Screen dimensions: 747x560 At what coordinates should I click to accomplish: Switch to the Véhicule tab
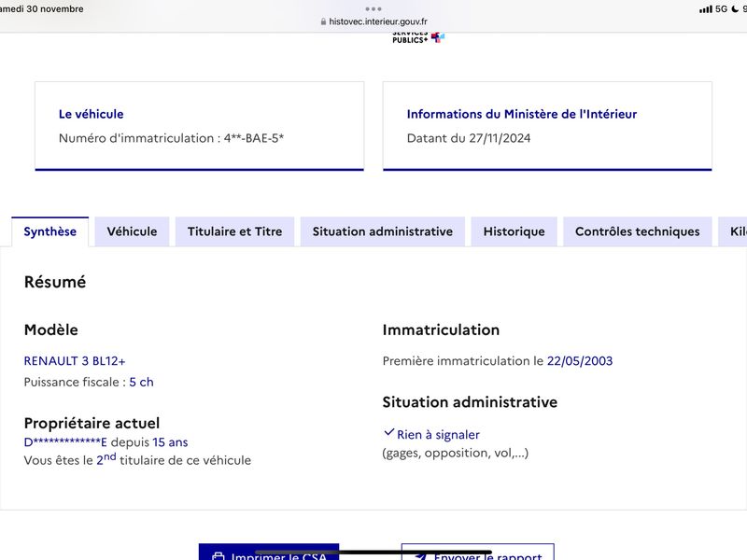[x=132, y=231]
